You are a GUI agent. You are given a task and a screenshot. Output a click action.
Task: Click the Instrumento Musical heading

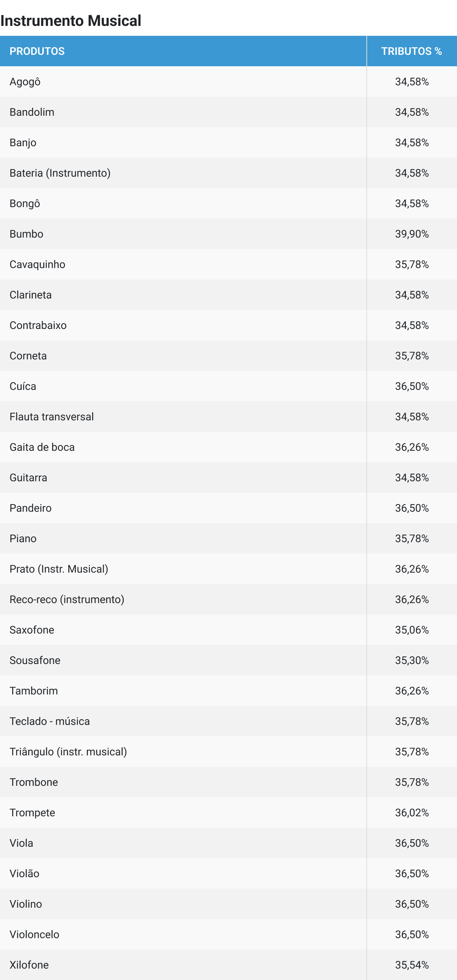pyautogui.click(x=71, y=21)
